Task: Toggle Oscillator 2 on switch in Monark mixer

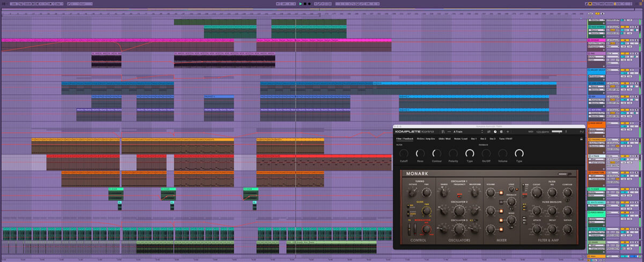Action: click(x=501, y=211)
